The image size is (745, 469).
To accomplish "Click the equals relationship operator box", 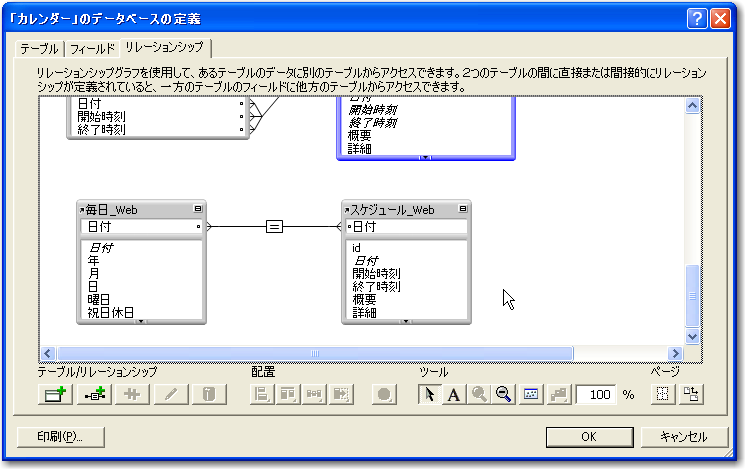I will click(x=274, y=227).
